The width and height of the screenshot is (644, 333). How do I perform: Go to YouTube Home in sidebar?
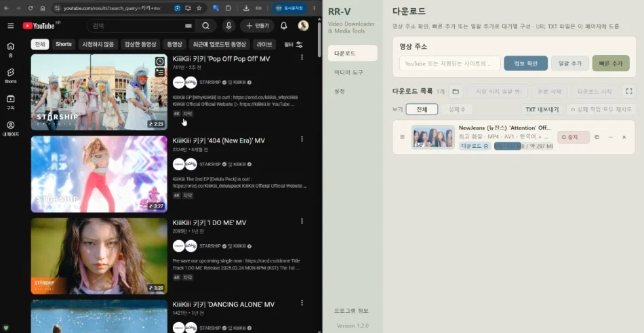pyautogui.click(x=11, y=49)
